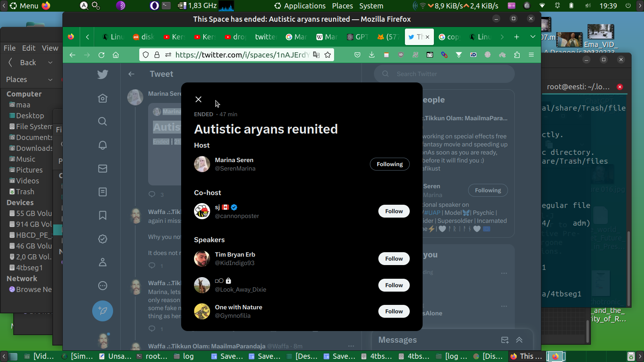Open Twitter Home from sidebar house icon
644x362 pixels.
(103, 98)
